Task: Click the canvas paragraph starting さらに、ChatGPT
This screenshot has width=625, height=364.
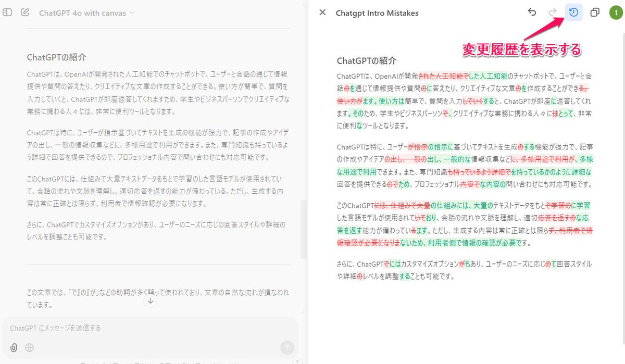Action: 465,270
